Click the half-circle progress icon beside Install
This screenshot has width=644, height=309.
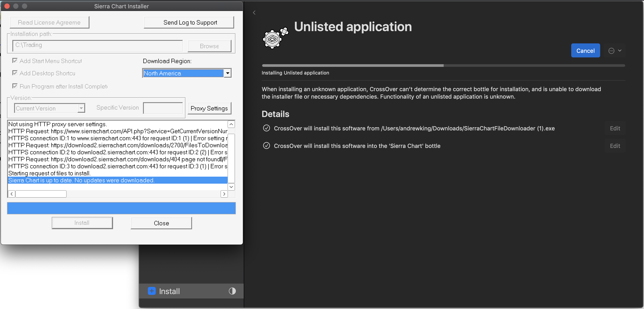232,291
